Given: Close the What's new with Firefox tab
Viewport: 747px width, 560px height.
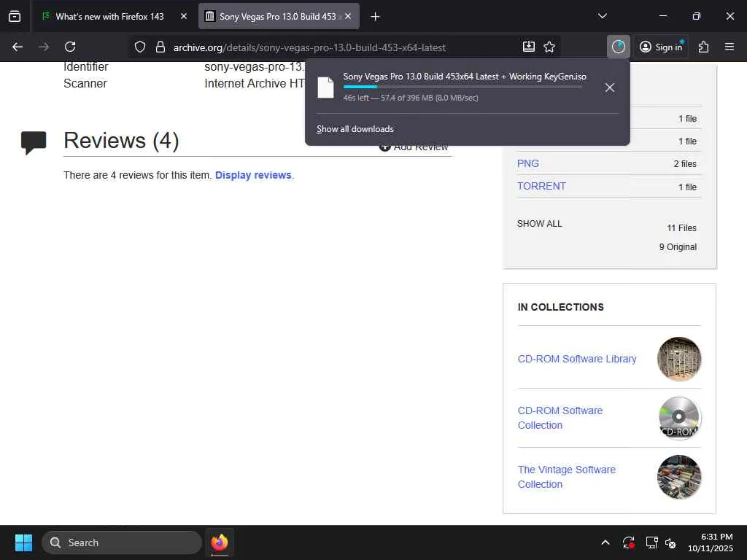Looking at the screenshot, I should click(x=184, y=16).
